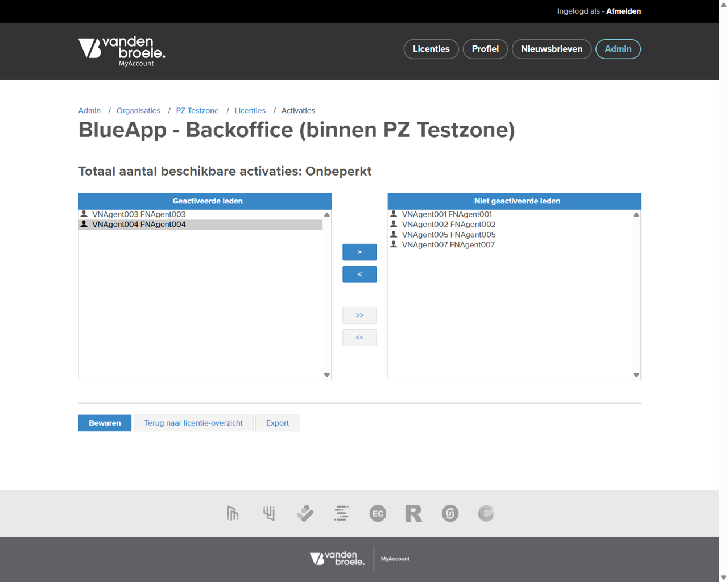Viewport: 728px width, 582px height.
Task: Click the footer R letter icon
Action: [x=413, y=513]
